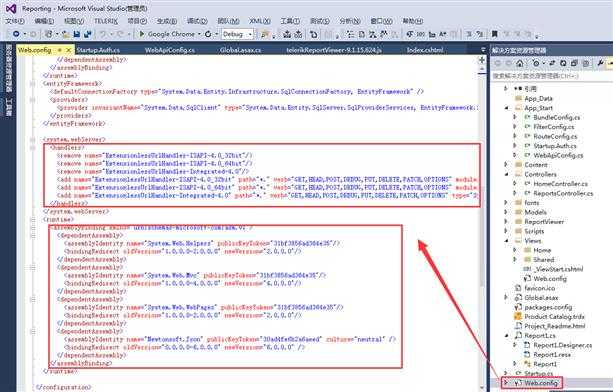Click the bookmark flag toolbar icon
Image resolution: width=613 pixels, height=392 pixels.
tap(495, 34)
